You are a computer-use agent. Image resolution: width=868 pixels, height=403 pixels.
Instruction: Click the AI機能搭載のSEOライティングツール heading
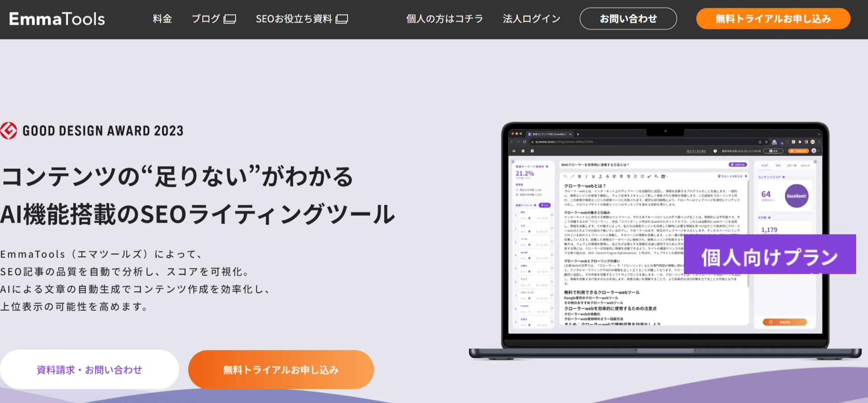[197, 214]
